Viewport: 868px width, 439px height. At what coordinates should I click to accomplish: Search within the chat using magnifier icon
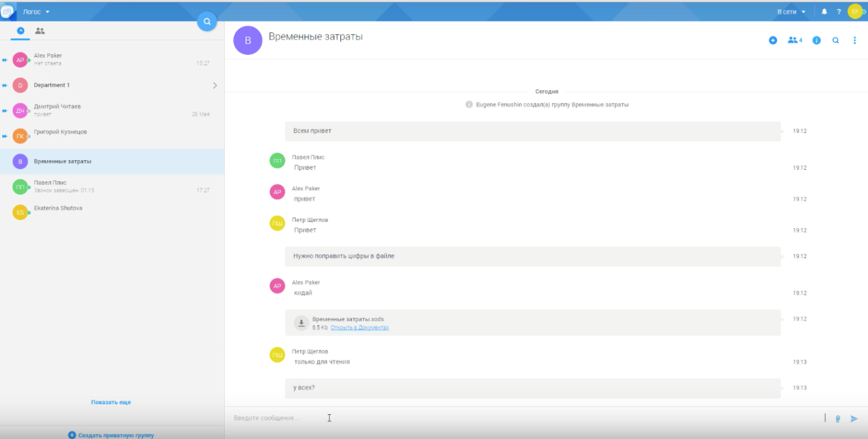coord(835,40)
